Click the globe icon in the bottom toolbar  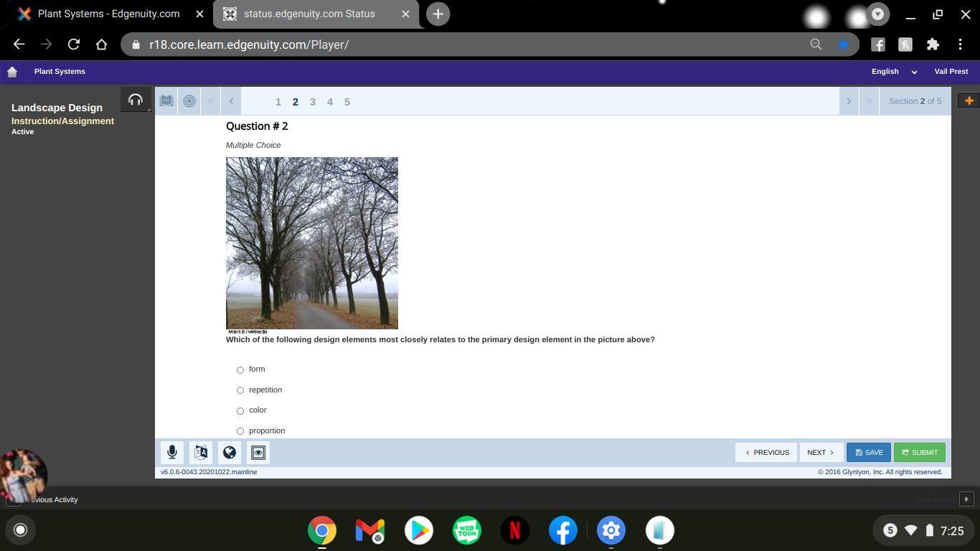click(230, 452)
